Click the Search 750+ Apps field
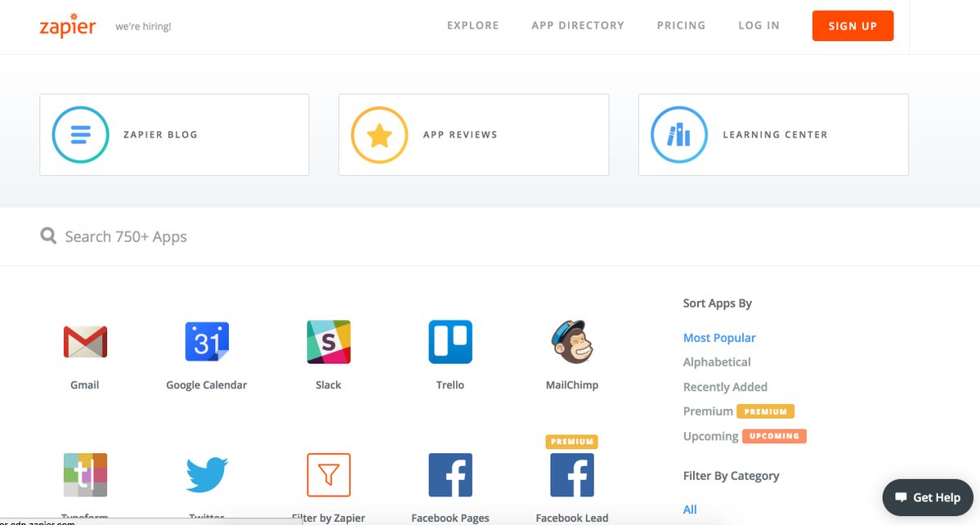Viewport: 980px width, 525px height. coord(327,236)
